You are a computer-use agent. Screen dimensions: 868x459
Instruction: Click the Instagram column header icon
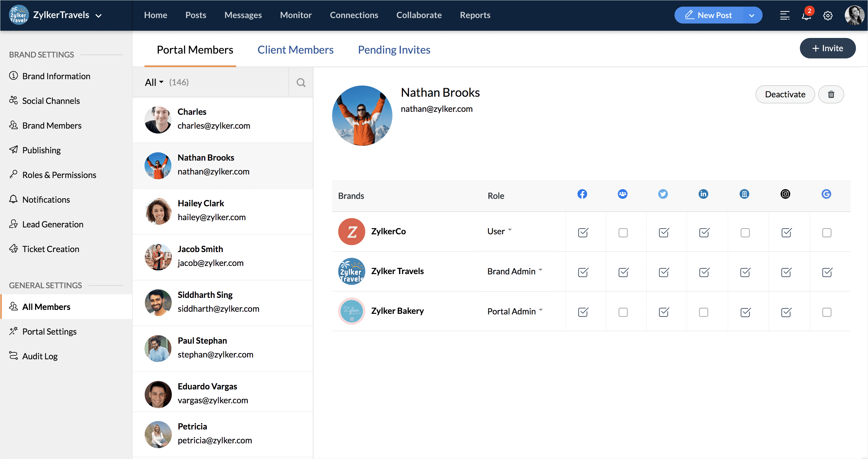point(785,194)
